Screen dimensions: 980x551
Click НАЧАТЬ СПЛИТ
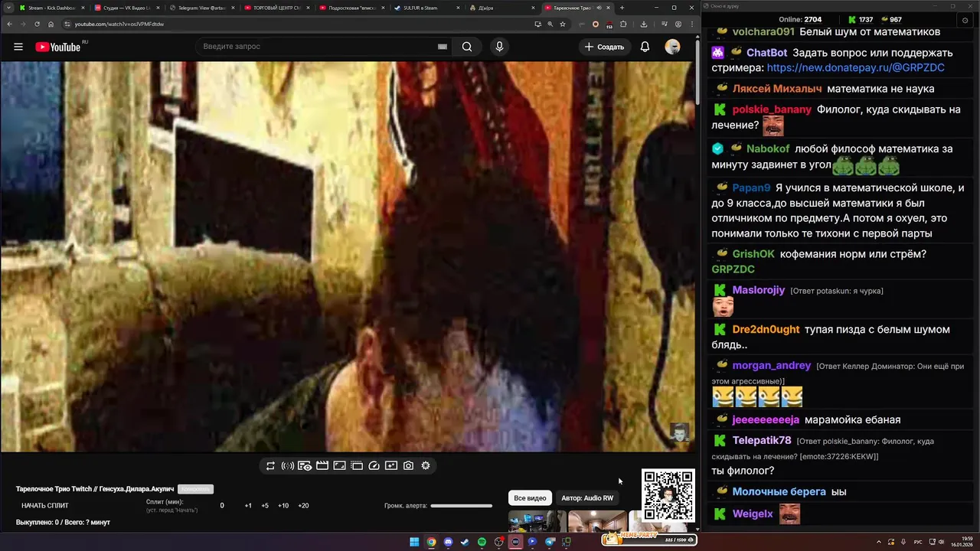coord(45,506)
